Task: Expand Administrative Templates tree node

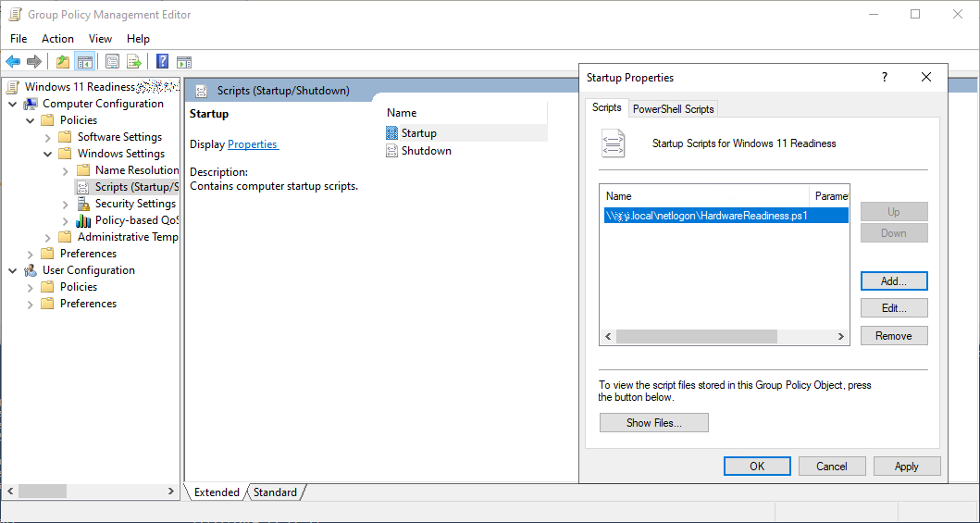Action: [x=48, y=237]
